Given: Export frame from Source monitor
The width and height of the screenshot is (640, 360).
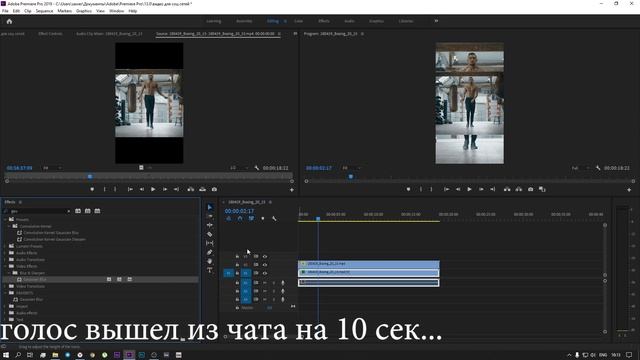Looking at the screenshot, I should pyautogui.click(x=214, y=189).
